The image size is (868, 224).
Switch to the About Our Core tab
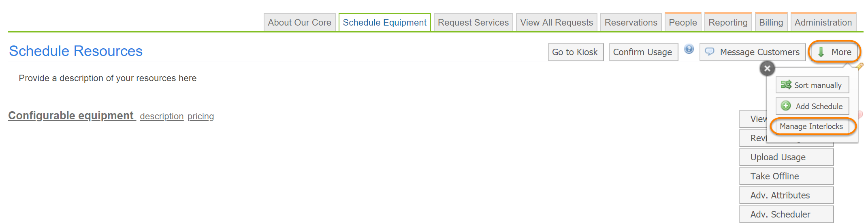(x=299, y=23)
